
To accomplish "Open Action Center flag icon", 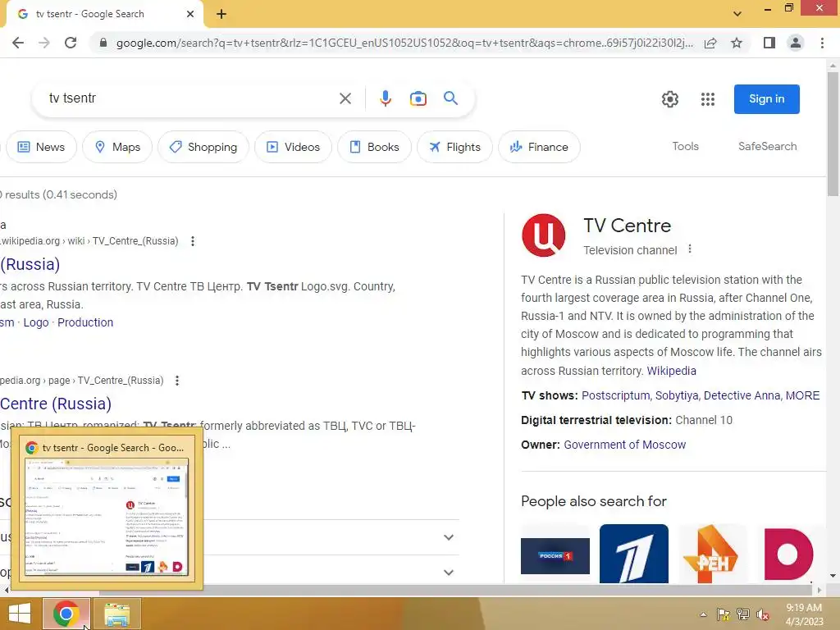I will (723, 614).
